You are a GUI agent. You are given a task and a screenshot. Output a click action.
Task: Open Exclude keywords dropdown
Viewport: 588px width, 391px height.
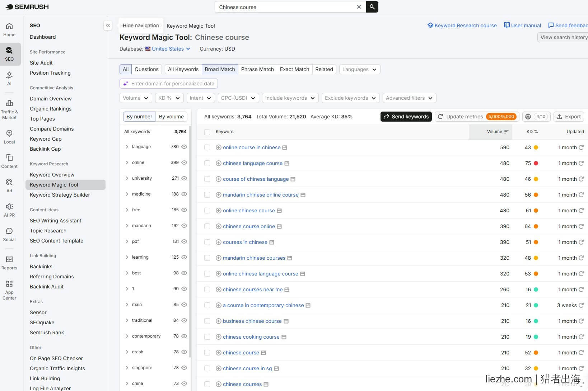(x=350, y=98)
